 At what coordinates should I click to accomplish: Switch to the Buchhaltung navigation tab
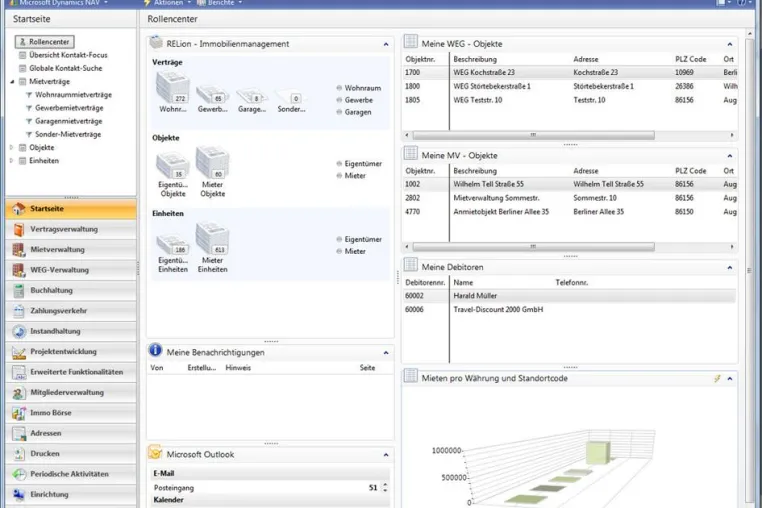[71, 291]
